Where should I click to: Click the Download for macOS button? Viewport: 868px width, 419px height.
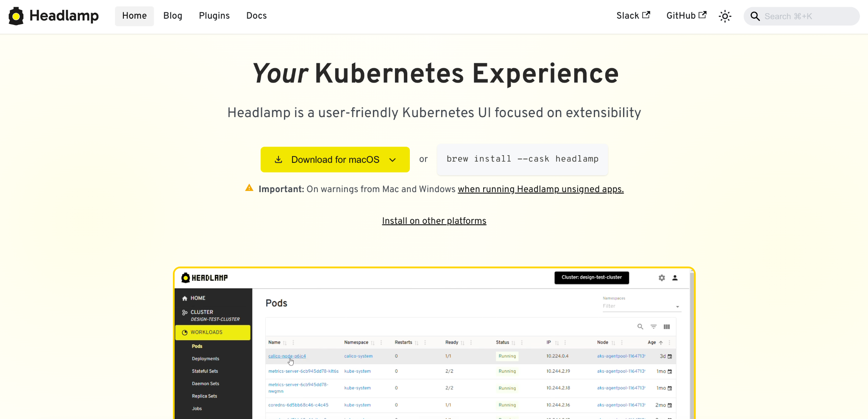coord(335,159)
